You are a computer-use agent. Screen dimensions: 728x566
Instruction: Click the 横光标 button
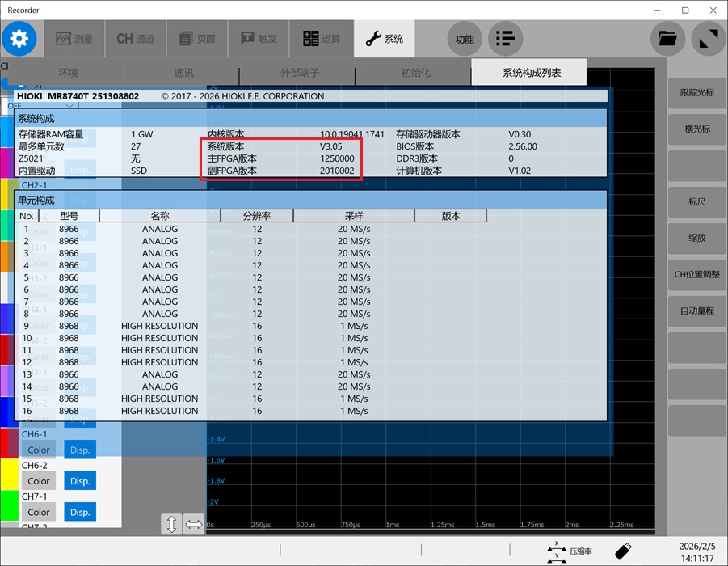pos(697,129)
